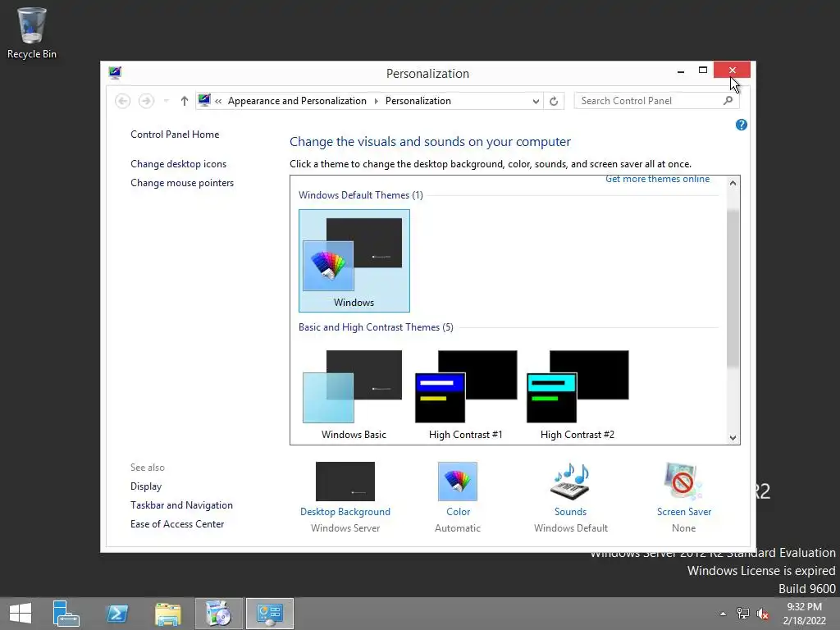Viewport: 840px width, 630px height.
Task: Open Display under See also
Action: pos(146,486)
